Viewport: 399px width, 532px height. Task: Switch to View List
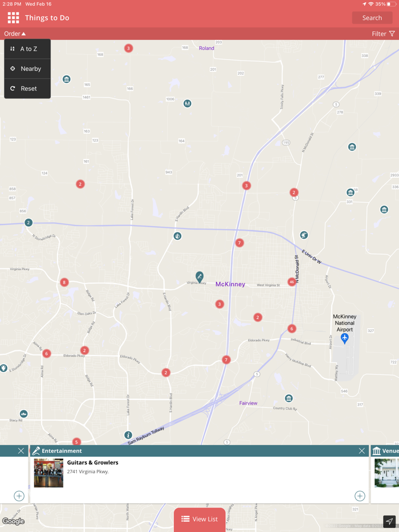199,519
